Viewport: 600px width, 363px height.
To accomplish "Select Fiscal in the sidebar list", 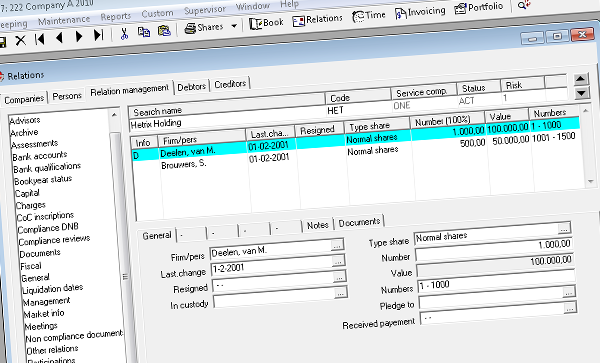I will pos(31,266).
